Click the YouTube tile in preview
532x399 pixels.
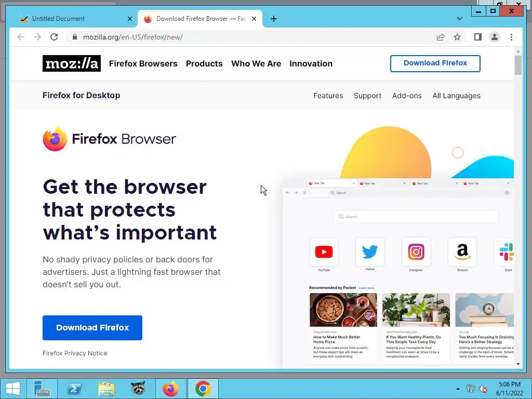pos(324,252)
